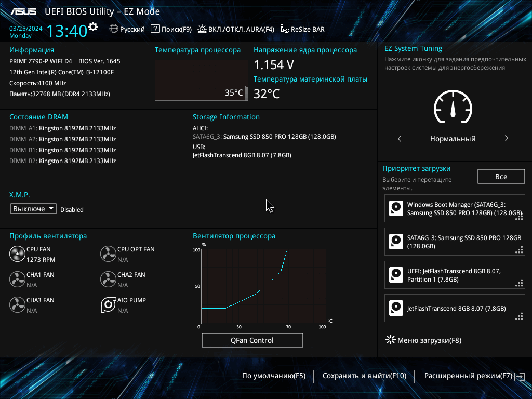
Task: Switch to next EZ tuning mode
Action: [506, 138]
